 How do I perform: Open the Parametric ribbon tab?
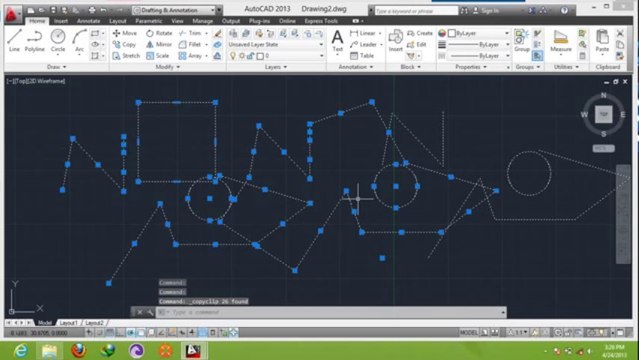[x=149, y=21]
